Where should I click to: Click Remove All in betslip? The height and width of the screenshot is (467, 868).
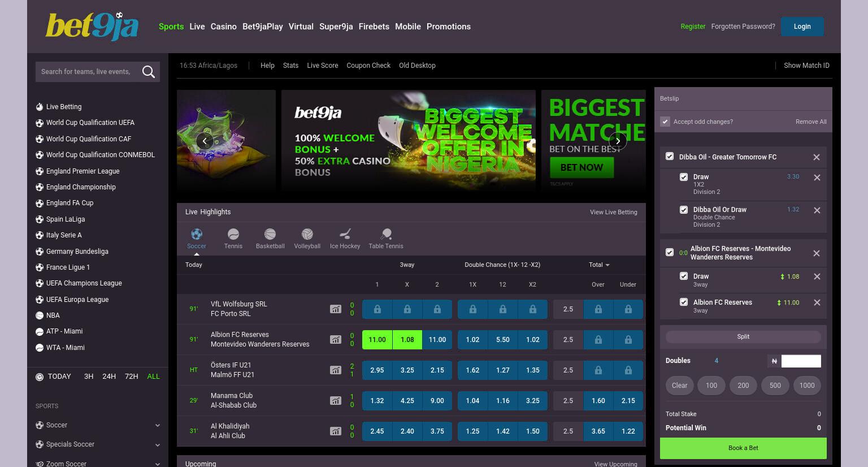(811, 122)
